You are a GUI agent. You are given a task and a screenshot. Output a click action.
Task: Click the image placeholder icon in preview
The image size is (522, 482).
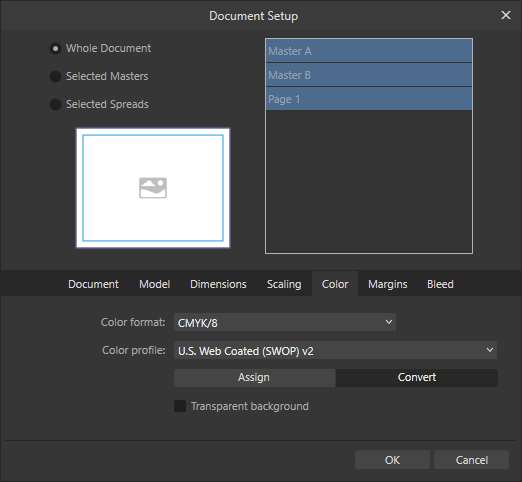[x=153, y=188]
